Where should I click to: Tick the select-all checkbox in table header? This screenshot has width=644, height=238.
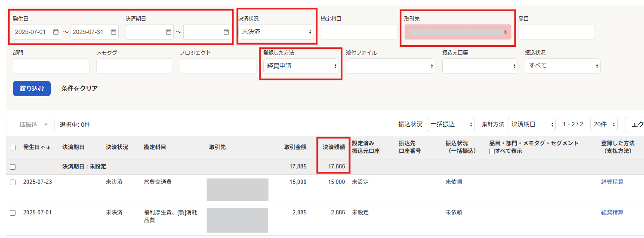click(x=13, y=147)
